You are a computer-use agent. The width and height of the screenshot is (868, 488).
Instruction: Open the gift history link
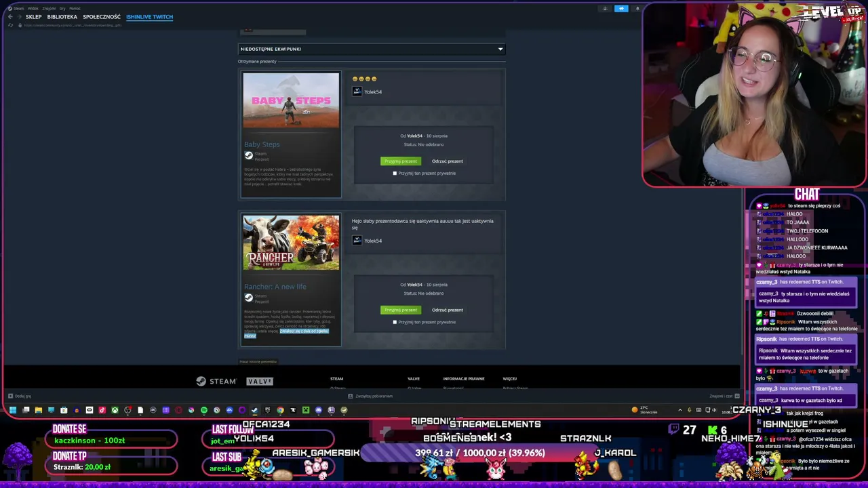coord(258,362)
